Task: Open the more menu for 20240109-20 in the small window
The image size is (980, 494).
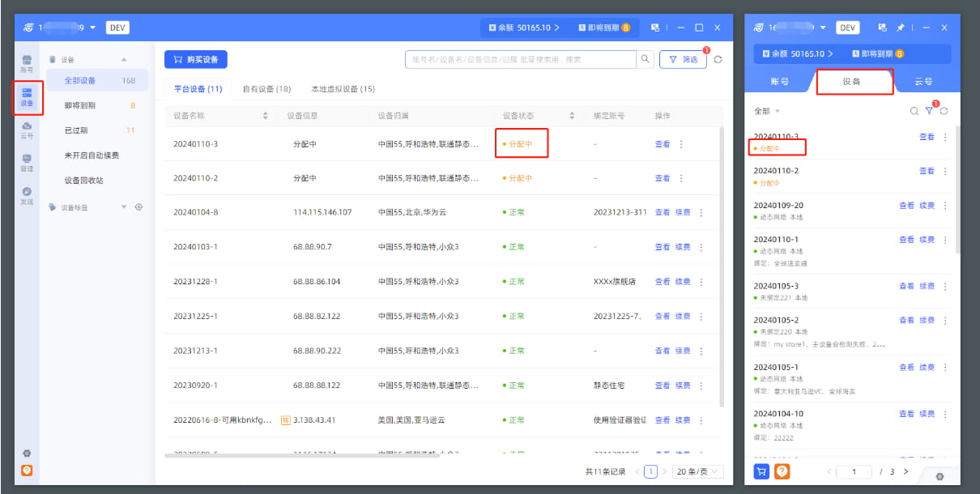Action: pyautogui.click(x=944, y=206)
